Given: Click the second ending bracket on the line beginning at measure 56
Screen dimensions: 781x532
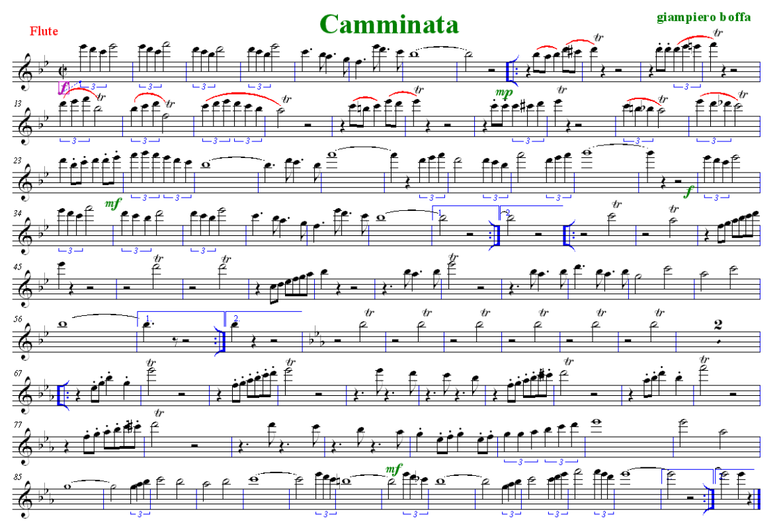Looking at the screenshot, I should coord(264,317).
